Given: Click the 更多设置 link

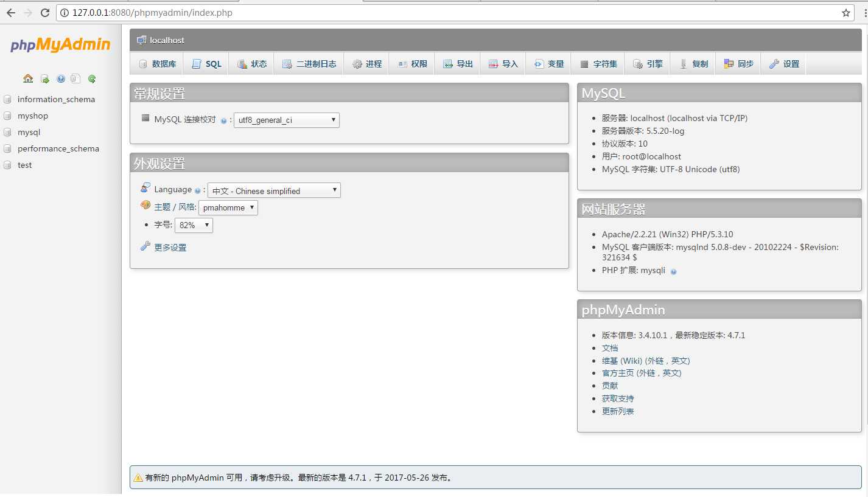Looking at the screenshot, I should point(170,248).
